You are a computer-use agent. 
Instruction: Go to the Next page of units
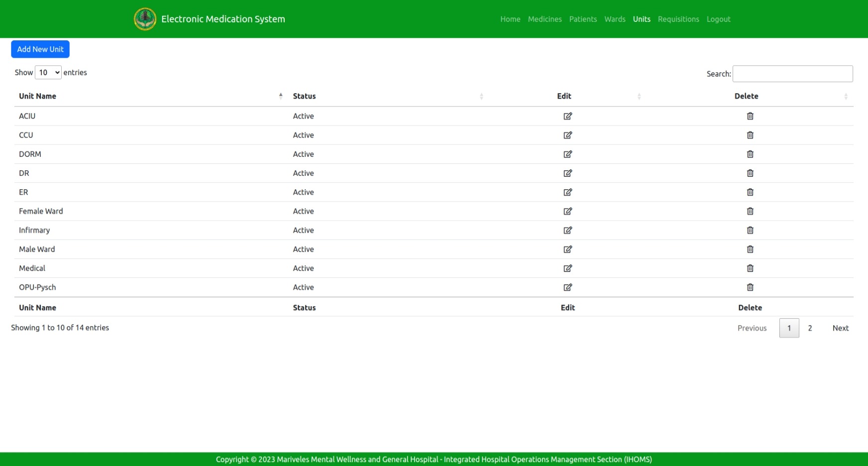(x=840, y=328)
